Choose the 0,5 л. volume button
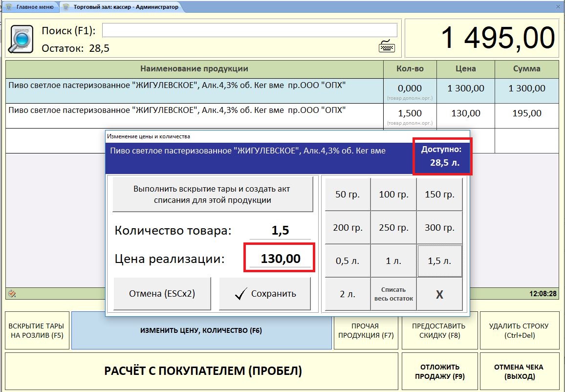 [x=347, y=261]
